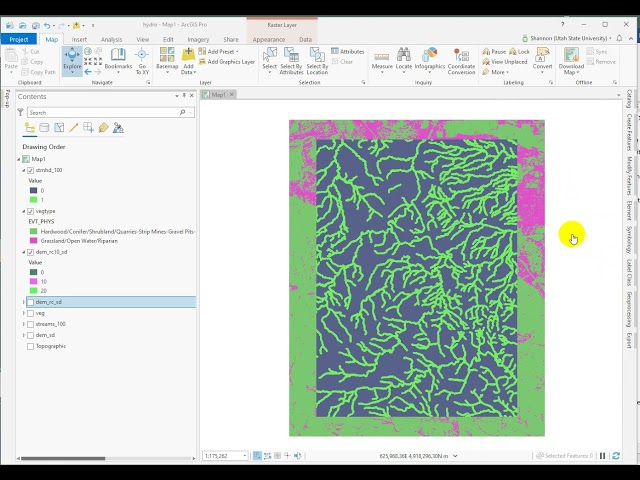Expand the streams_100 layer
This screenshot has width=640, height=480.
[x=24, y=324]
